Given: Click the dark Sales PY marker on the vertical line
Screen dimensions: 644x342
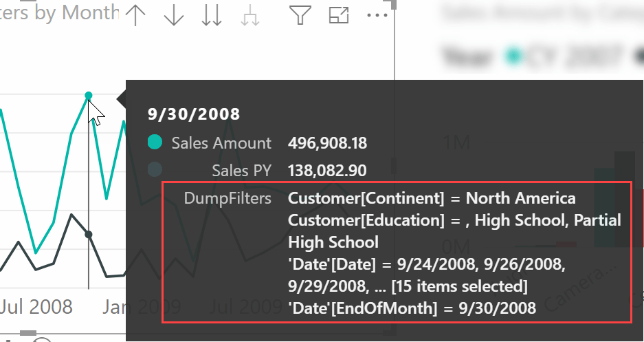Looking at the screenshot, I should (88, 235).
